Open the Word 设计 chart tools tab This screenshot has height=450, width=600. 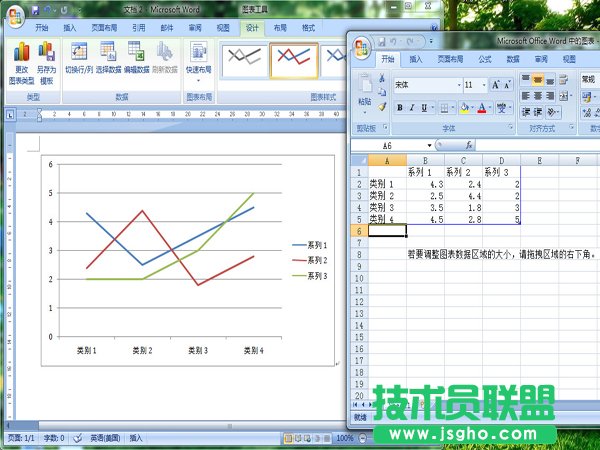(x=252, y=28)
